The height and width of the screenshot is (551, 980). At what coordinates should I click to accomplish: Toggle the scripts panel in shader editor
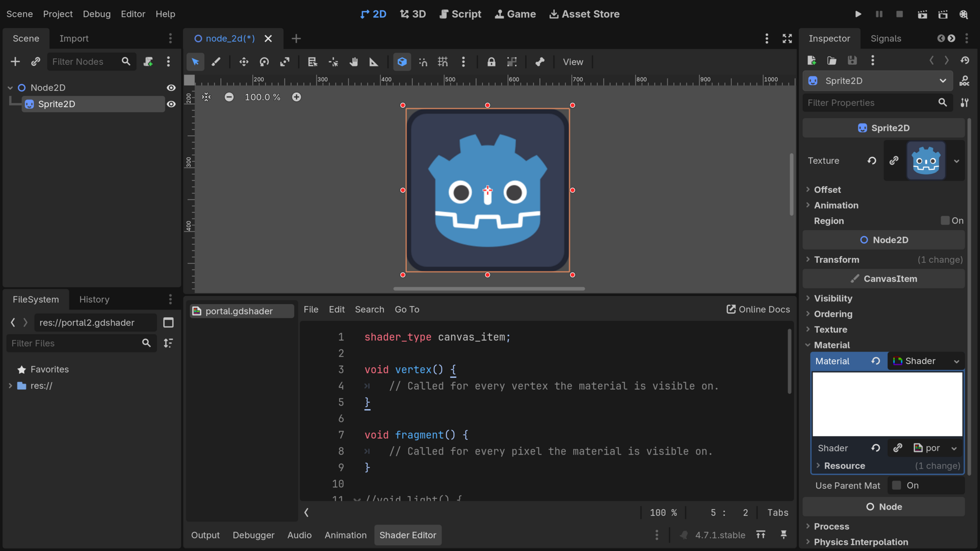click(x=306, y=513)
